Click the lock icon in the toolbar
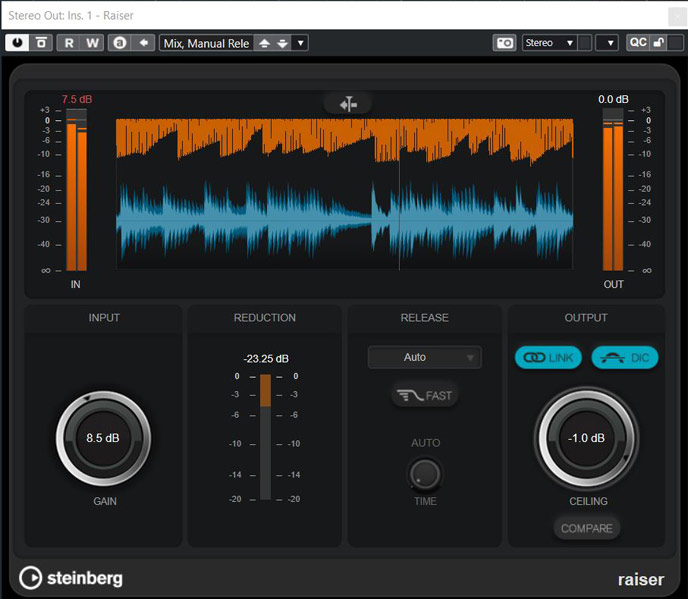 660,43
